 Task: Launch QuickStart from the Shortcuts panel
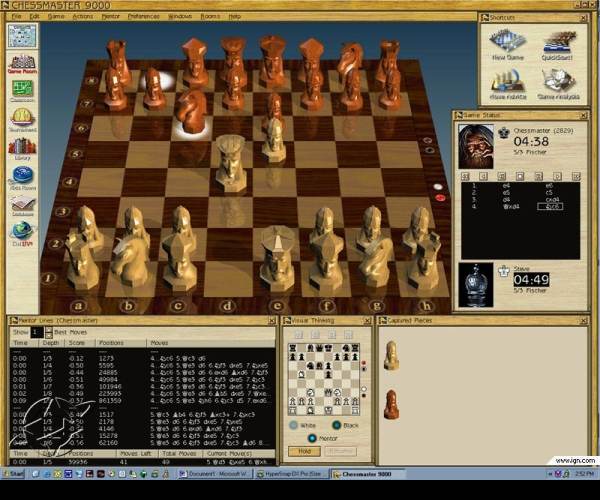[557, 45]
